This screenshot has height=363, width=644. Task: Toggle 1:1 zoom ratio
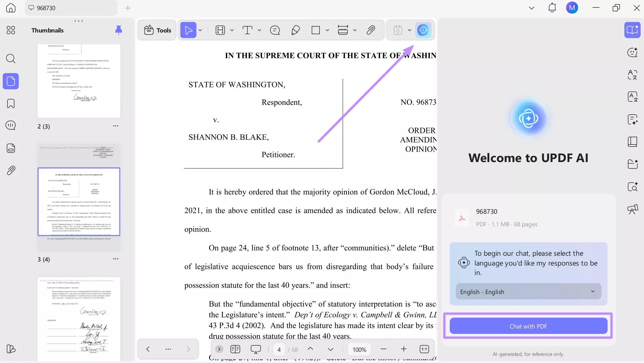[424, 349]
